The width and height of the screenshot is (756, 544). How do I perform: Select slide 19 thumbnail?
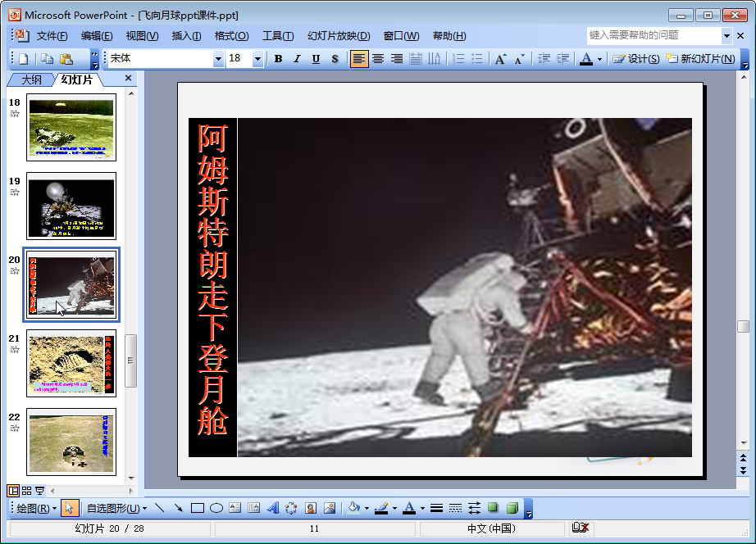point(71,206)
